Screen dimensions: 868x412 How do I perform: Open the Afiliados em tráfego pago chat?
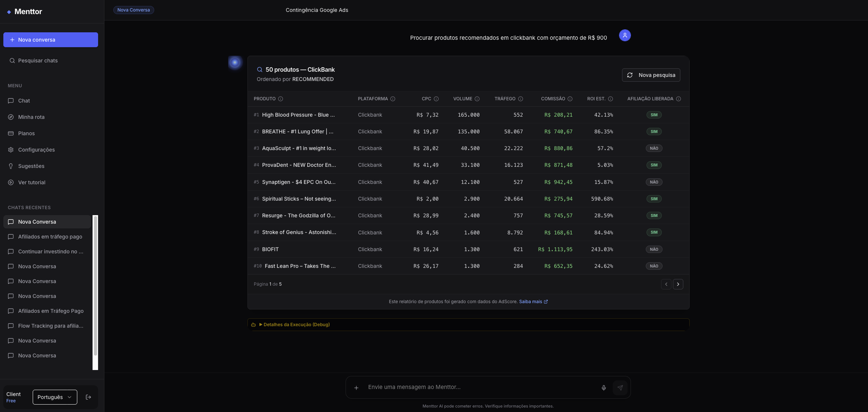point(47,237)
